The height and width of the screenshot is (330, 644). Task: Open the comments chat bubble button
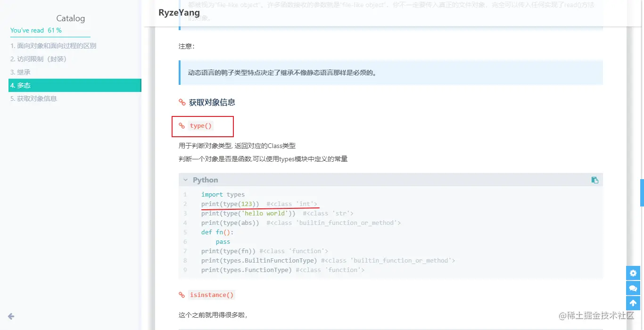[633, 288]
